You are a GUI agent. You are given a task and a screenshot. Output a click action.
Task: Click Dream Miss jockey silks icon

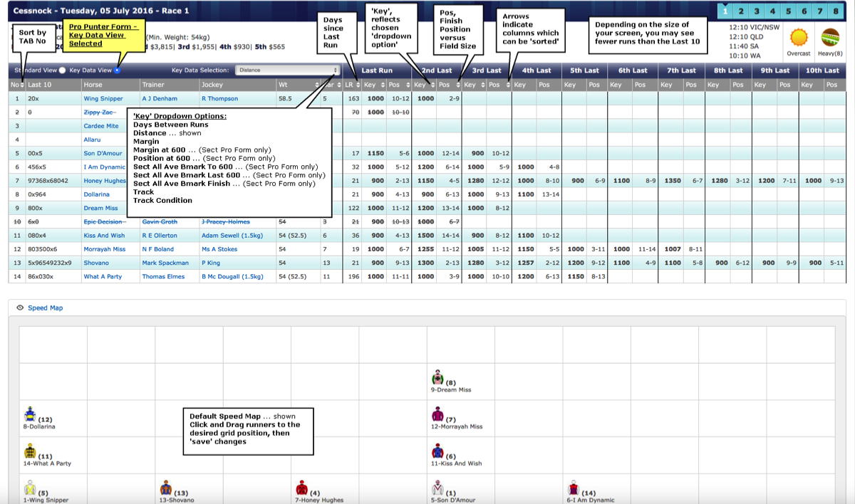point(438,378)
